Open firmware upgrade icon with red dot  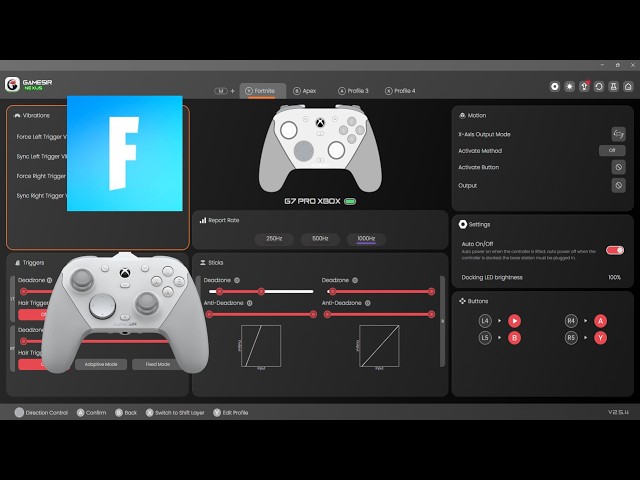coord(584,87)
